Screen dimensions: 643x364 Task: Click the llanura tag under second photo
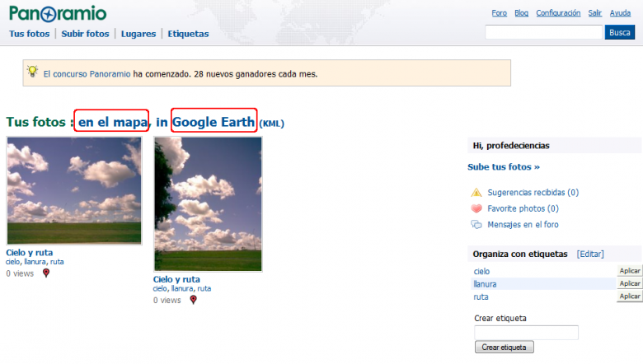click(x=182, y=288)
